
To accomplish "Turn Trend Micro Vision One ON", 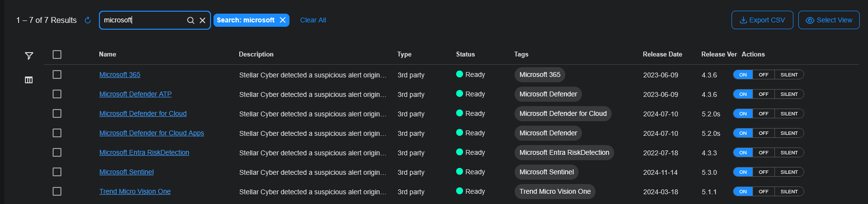I will 743,191.
